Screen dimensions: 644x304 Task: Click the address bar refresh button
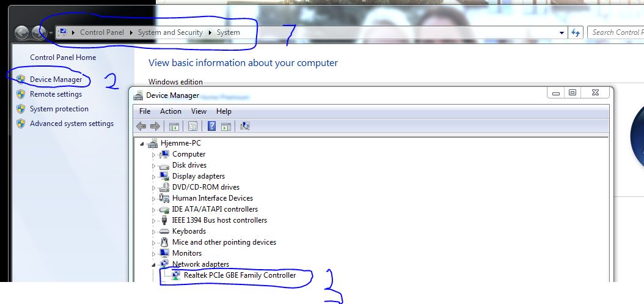pyautogui.click(x=576, y=32)
